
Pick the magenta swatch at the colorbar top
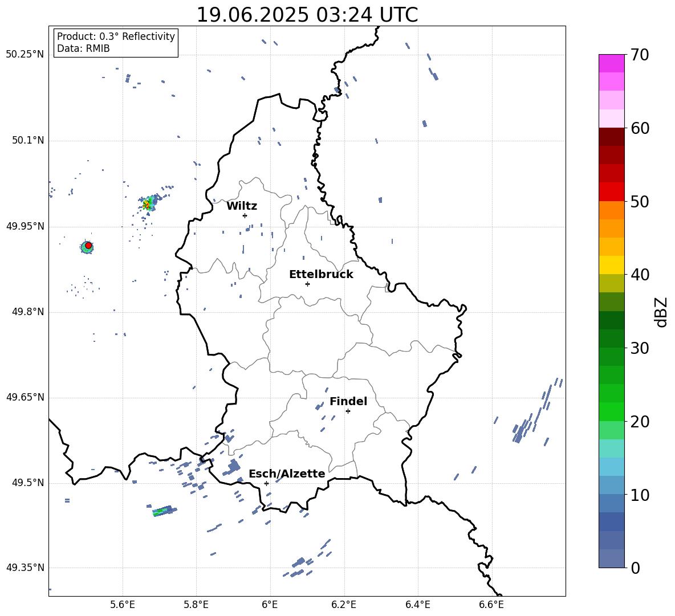(611, 63)
